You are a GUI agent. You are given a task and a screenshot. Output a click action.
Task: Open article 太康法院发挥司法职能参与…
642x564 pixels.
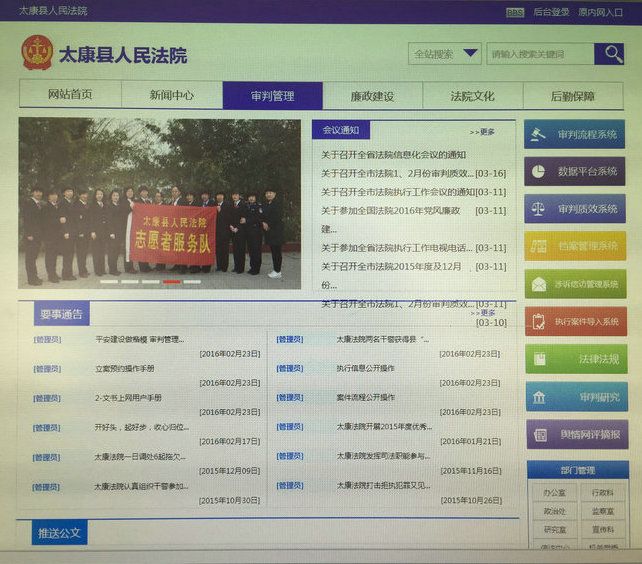383,456
